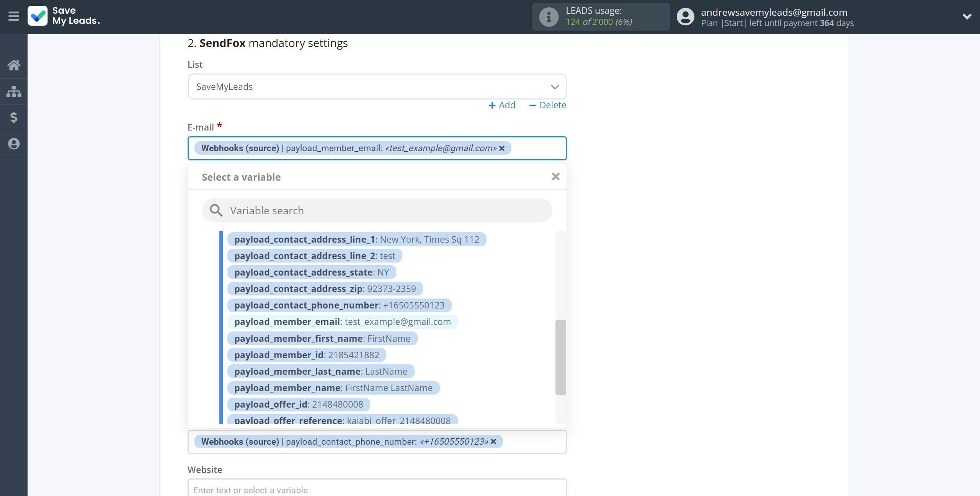Click the Delete list link

(547, 105)
